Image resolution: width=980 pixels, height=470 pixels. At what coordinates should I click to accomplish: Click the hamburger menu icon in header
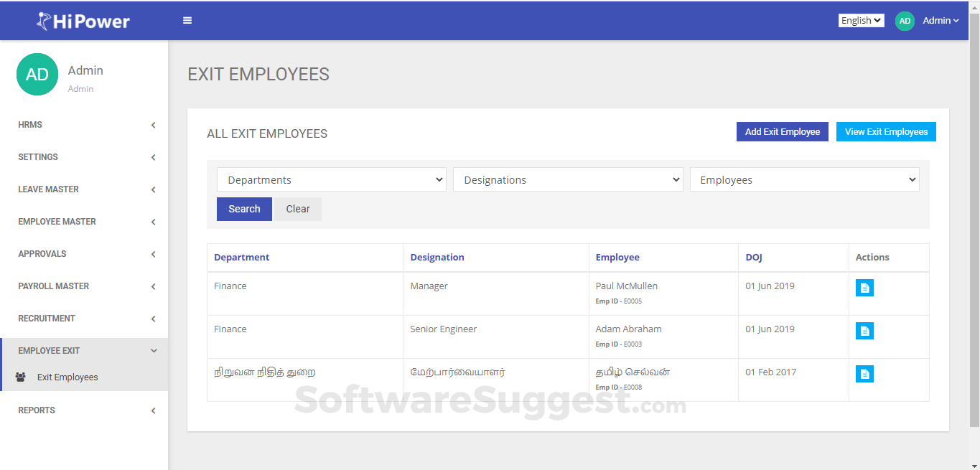(187, 21)
